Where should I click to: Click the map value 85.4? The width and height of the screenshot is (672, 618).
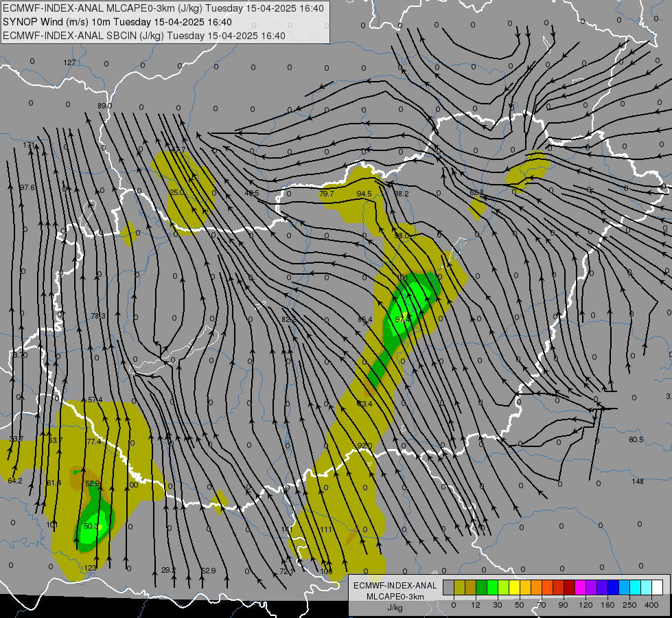pyautogui.click(x=364, y=319)
